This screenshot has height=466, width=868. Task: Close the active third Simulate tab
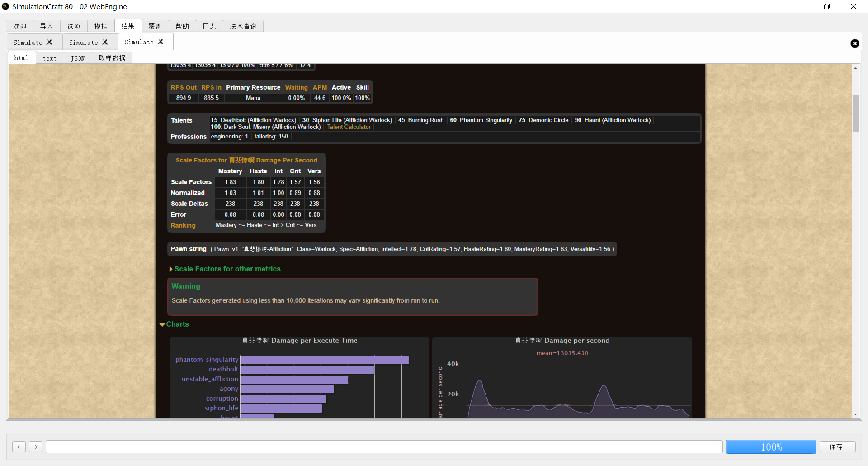coord(160,42)
